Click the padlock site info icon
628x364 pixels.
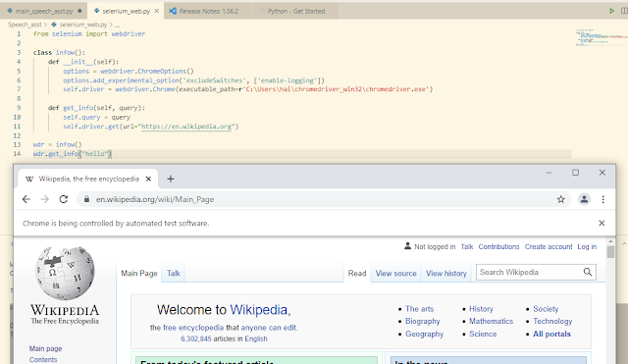86,199
